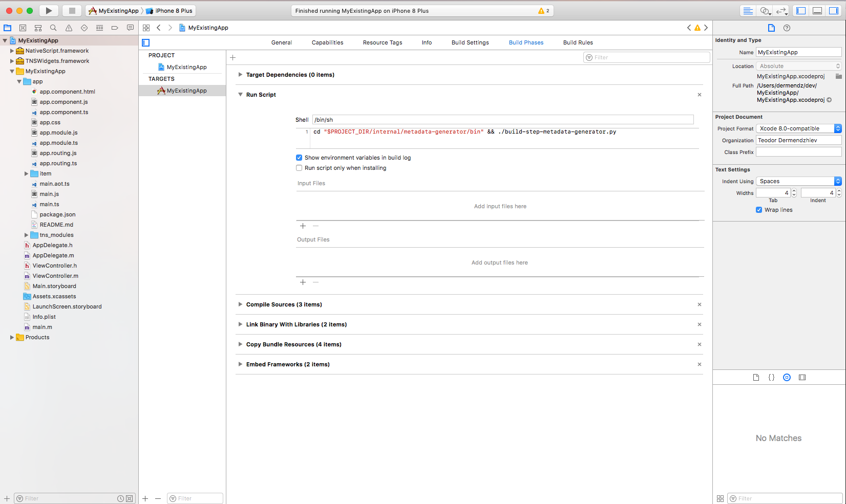
Task: Show the File Template library
Action: [756, 378]
